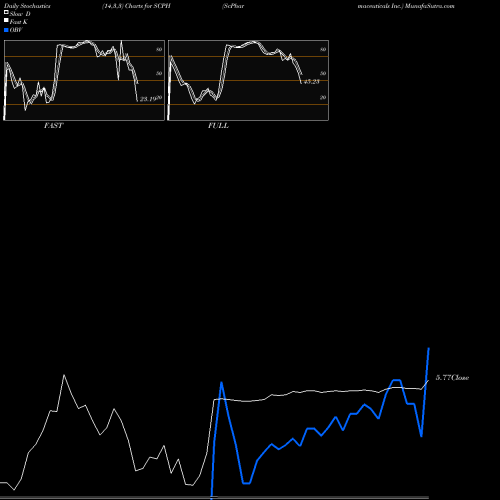This screenshot has width=500, height=500.
Task: Click the white close-price line's highest peak
Action: pyautogui.click(x=64, y=375)
